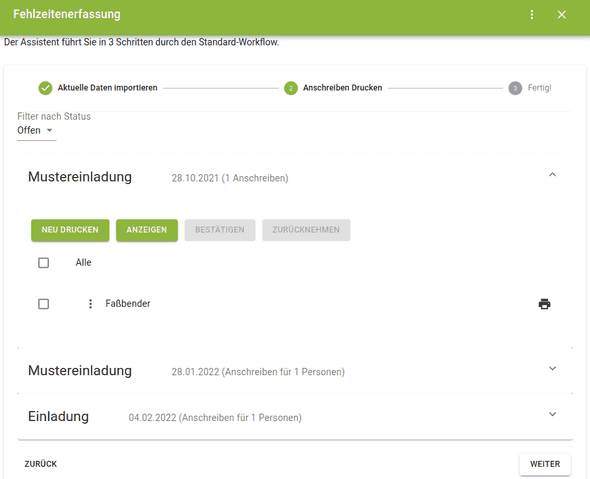Expand the Einladung 04.02.2022 section
Image resolution: width=590 pixels, height=479 pixels.
(x=552, y=414)
